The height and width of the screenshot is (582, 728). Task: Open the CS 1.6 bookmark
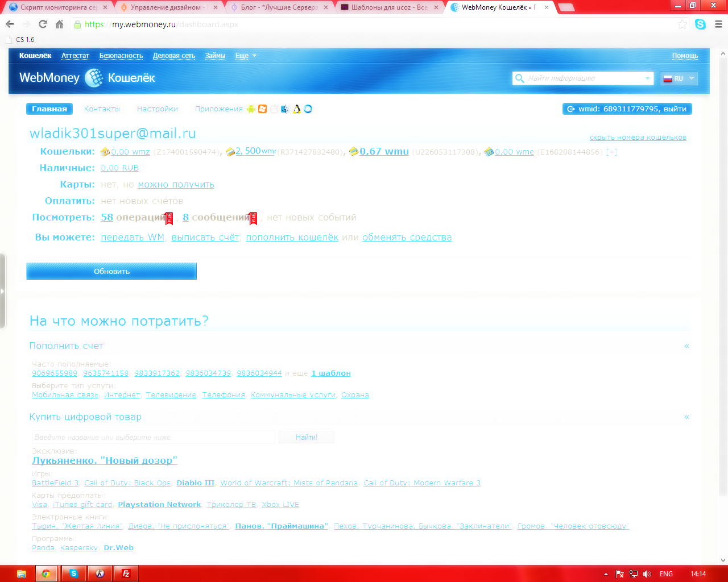tap(20, 40)
